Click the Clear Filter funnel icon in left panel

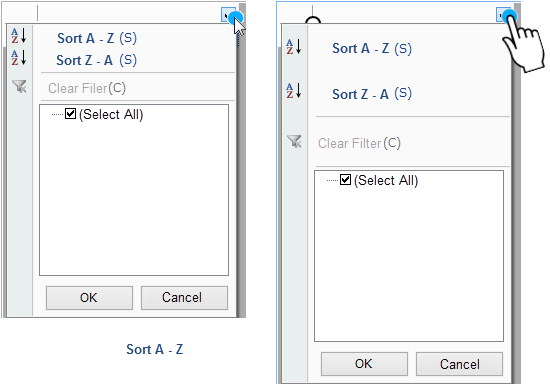[20, 86]
